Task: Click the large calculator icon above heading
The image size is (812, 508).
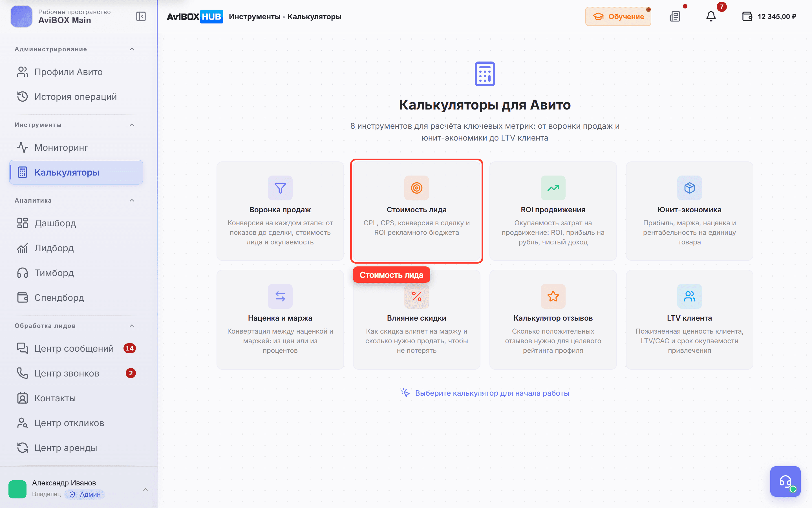Action: [485, 74]
